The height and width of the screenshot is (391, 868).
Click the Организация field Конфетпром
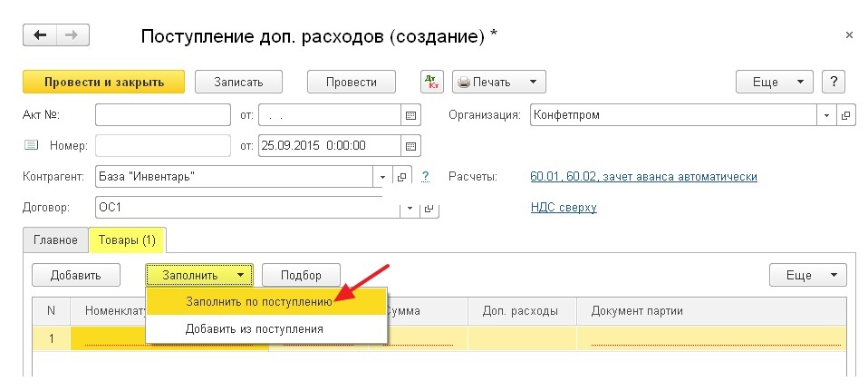(674, 115)
